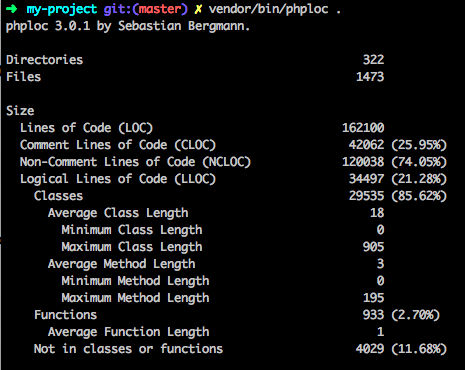Viewport: 465px width, 370px height.
Task: Click the Maximum Method Length value 195
Action: 373,298
